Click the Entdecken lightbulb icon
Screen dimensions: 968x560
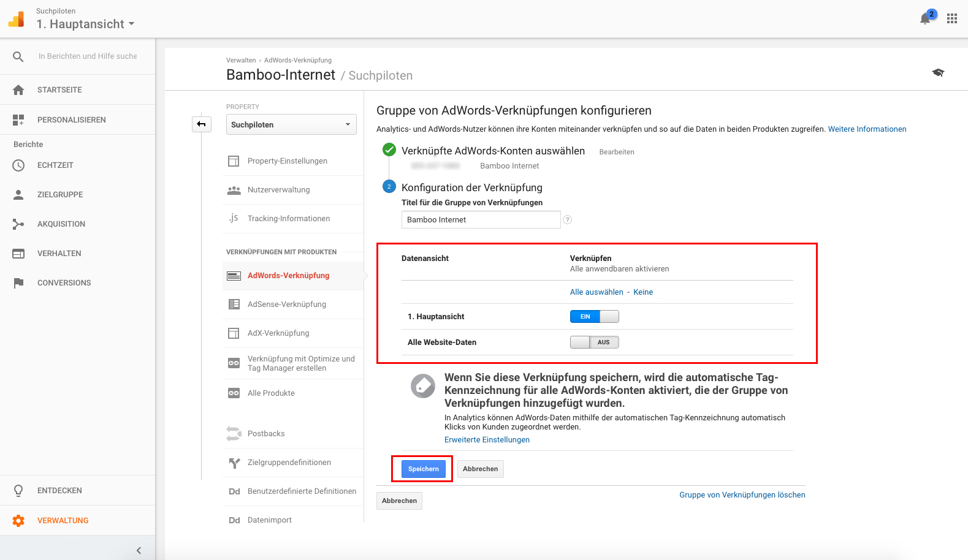[x=18, y=491]
